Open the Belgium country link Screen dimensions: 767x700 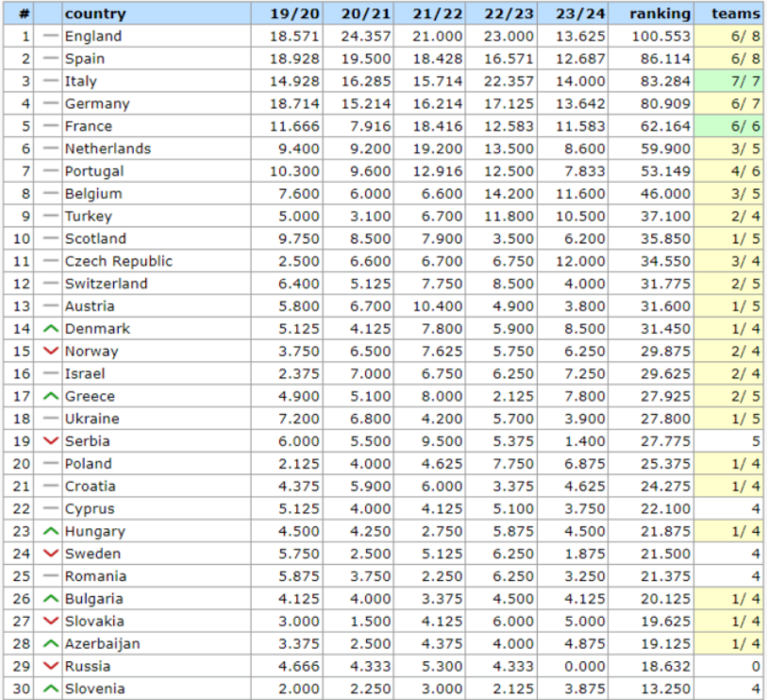93,193
